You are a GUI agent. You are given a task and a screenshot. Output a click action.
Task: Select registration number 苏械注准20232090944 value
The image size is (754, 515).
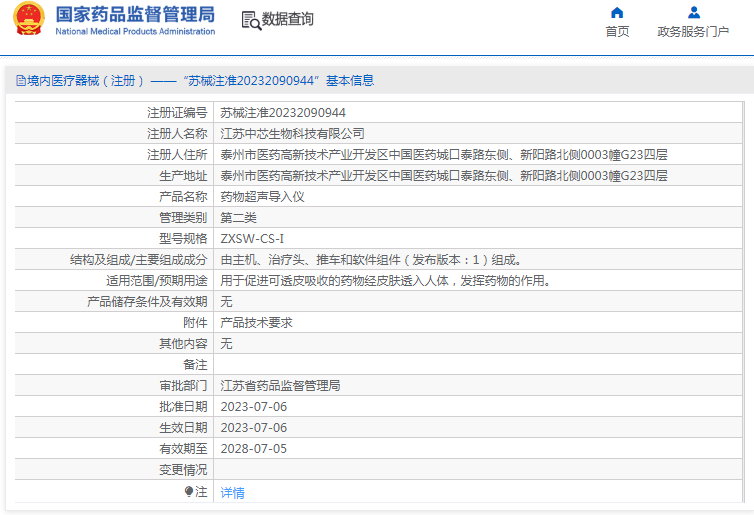[x=283, y=113]
